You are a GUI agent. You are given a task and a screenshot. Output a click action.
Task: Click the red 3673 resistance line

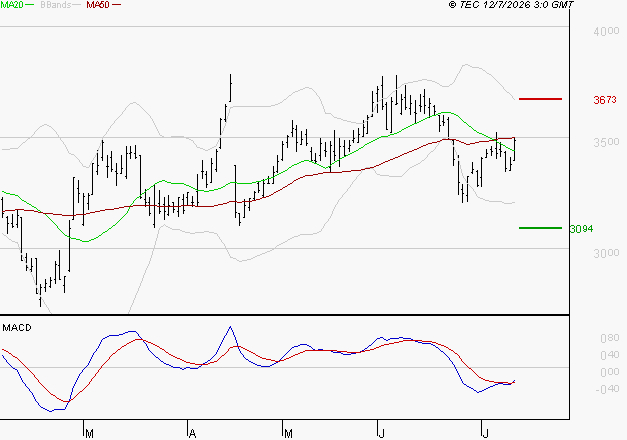point(540,99)
